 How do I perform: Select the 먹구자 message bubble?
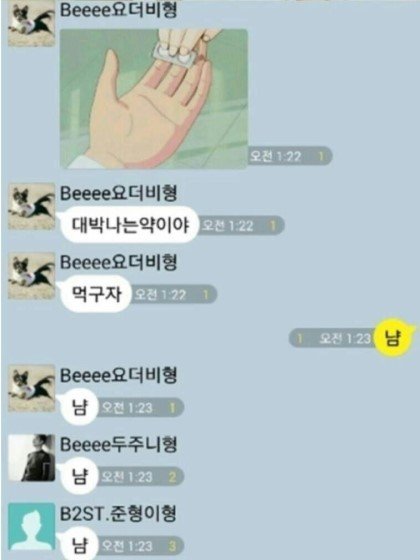point(96,294)
